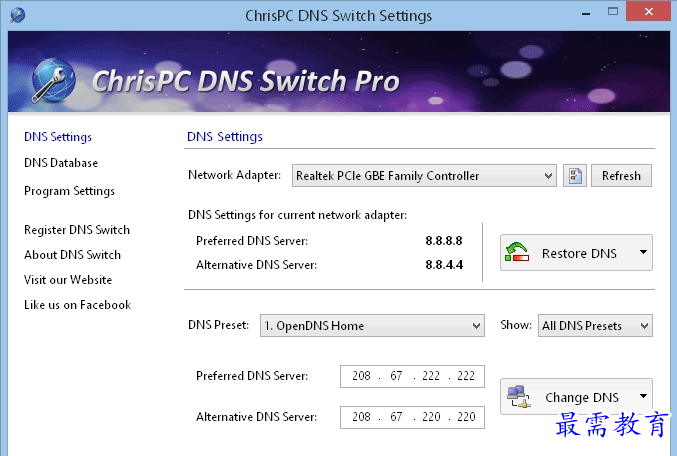This screenshot has width=677, height=456.
Task: Open the Restore DNS dropdown arrow
Action: 643,252
